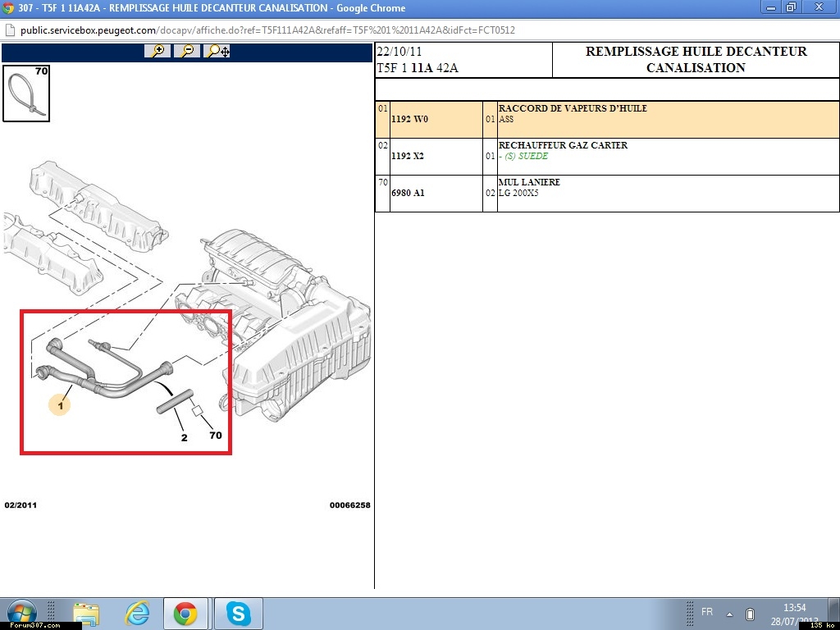Click RACCORD DE VAPEURS D'HUILE description
This screenshot has width=840, height=630.
(x=573, y=108)
